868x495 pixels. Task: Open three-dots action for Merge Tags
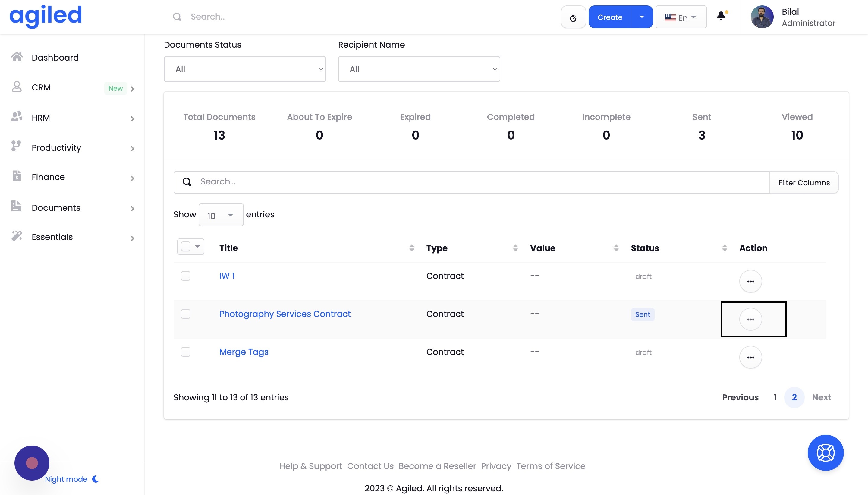coord(750,357)
